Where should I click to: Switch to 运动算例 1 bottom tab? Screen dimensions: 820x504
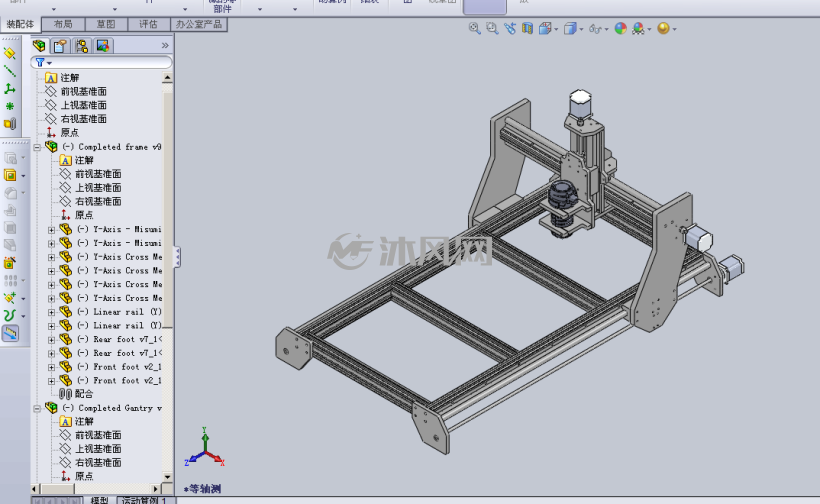(x=144, y=500)
